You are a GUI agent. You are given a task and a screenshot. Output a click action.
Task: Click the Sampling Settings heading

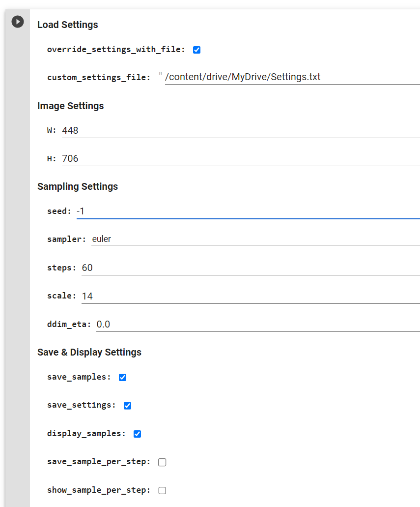[78, 186]
